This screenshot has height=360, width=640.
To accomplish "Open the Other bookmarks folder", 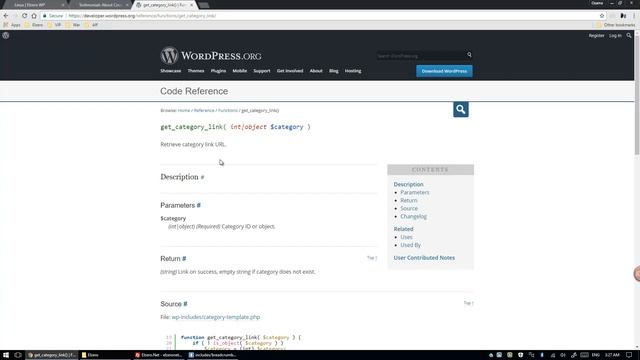I will [x=616, y=25].
